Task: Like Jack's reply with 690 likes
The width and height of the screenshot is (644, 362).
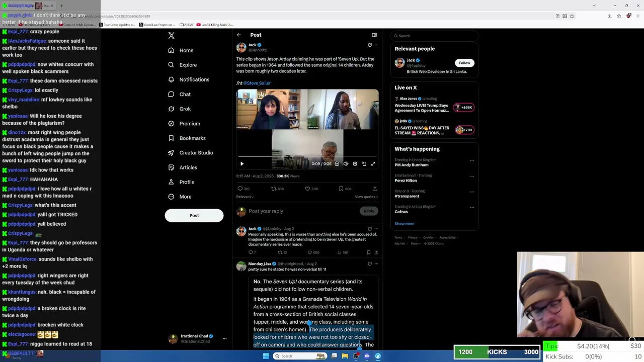Action: (313, 252)
